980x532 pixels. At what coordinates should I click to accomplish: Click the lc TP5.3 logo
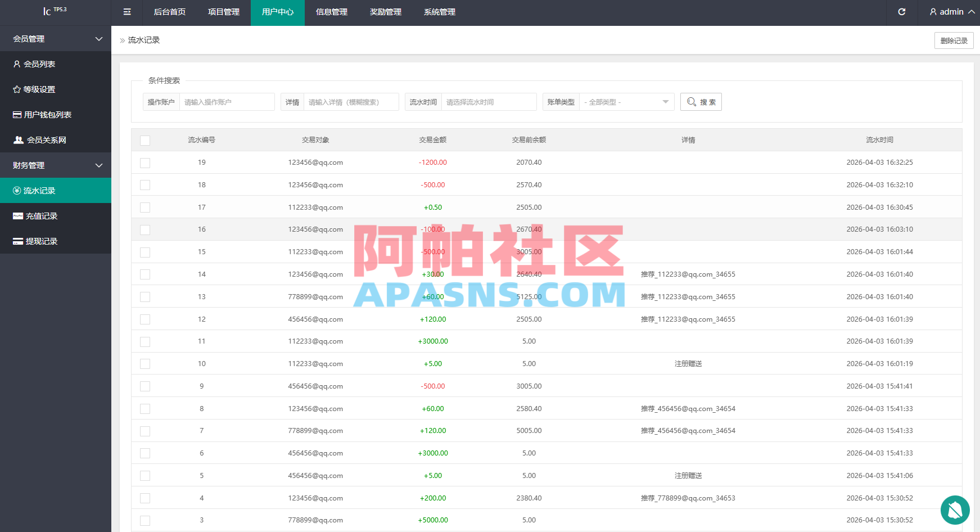coord(55,11)
